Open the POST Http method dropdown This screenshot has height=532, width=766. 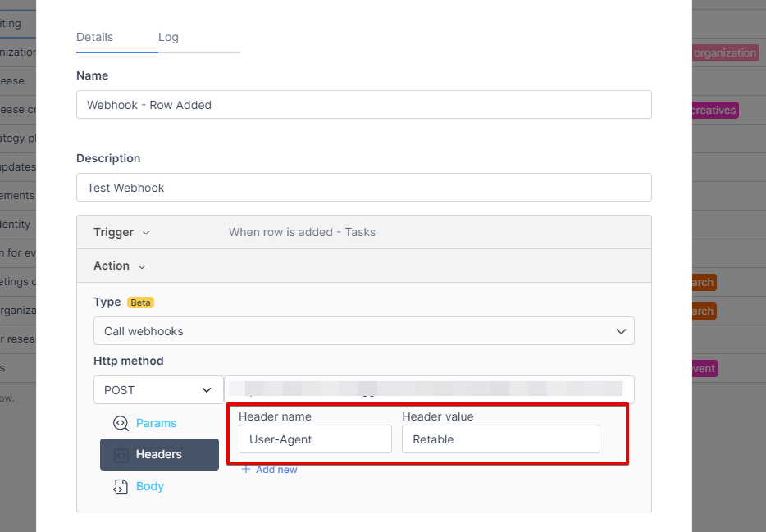pos(158,390)
